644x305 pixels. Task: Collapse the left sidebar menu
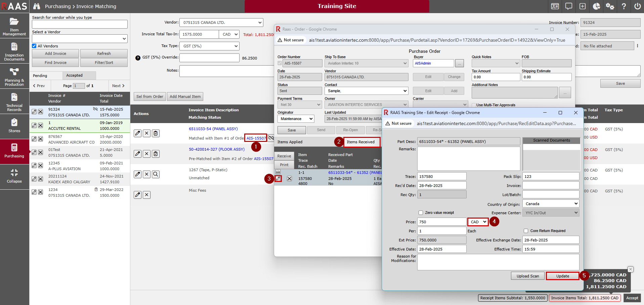click(14, 176)
